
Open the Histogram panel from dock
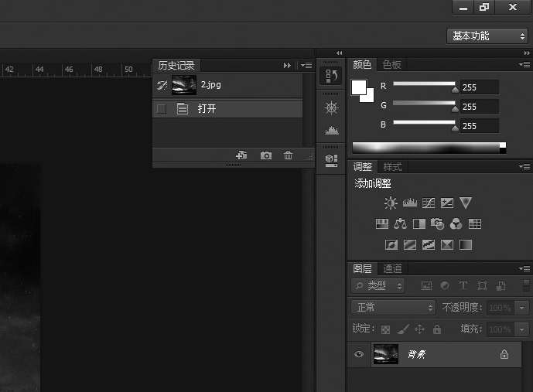(332, 130)
